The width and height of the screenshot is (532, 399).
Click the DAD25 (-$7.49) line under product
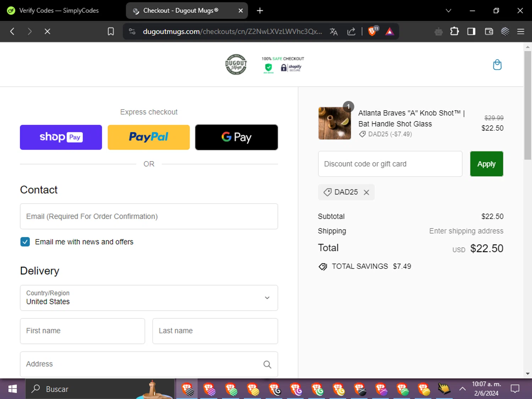[x=386, y=134]
